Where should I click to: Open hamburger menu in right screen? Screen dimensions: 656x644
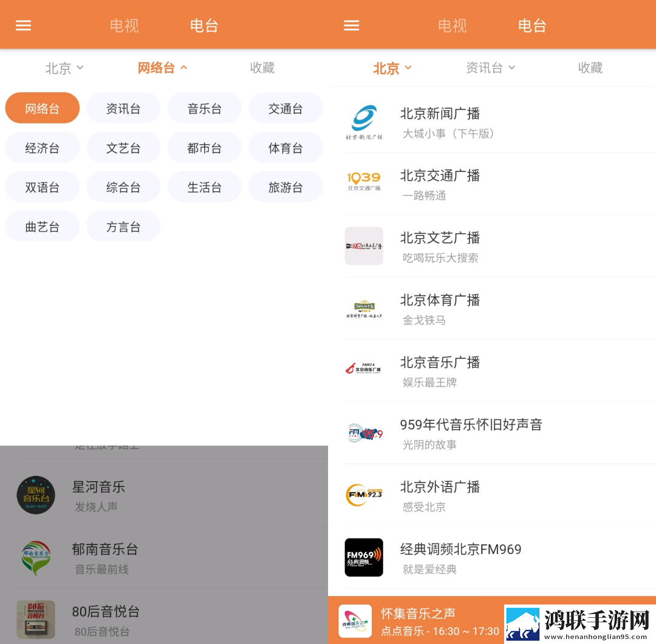click(x=352, y=26)
